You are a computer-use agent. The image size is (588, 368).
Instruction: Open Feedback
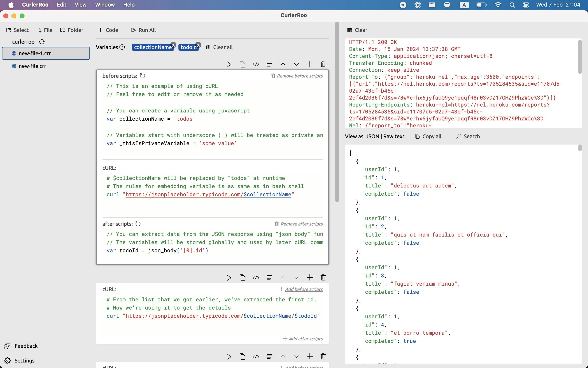tap(21, 346)
